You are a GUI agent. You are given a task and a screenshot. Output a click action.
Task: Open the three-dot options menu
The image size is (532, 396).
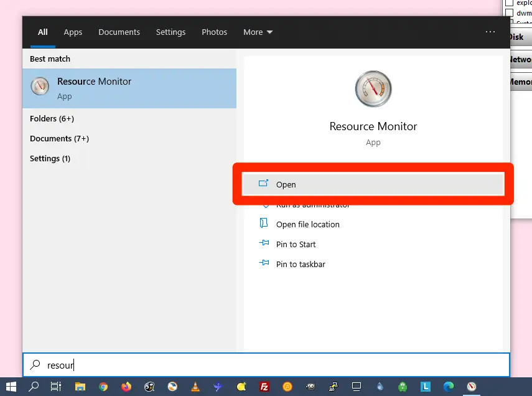pyautogui.click(x=490, y=32)
